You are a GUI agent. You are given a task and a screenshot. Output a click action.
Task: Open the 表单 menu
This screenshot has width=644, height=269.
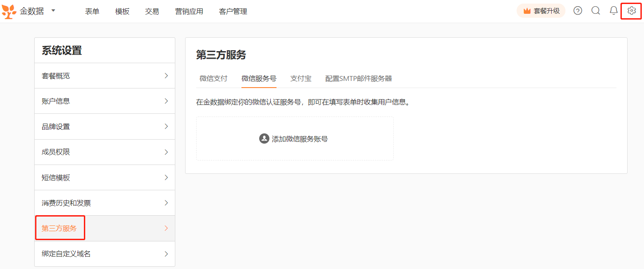(x=92, y=12)
